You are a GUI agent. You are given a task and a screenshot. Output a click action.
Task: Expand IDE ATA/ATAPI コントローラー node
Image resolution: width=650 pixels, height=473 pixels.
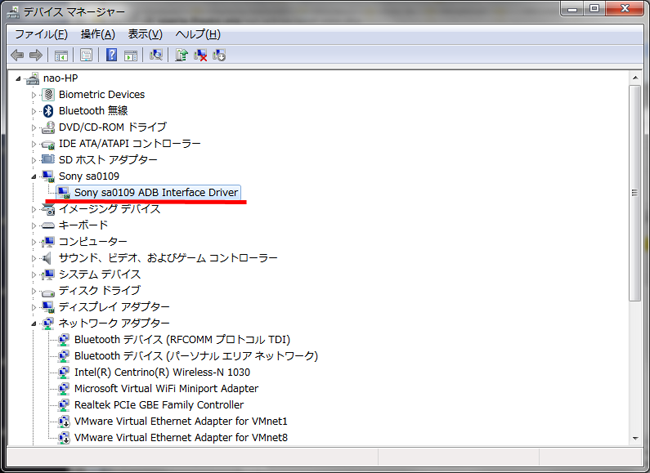tap(34, 144)
